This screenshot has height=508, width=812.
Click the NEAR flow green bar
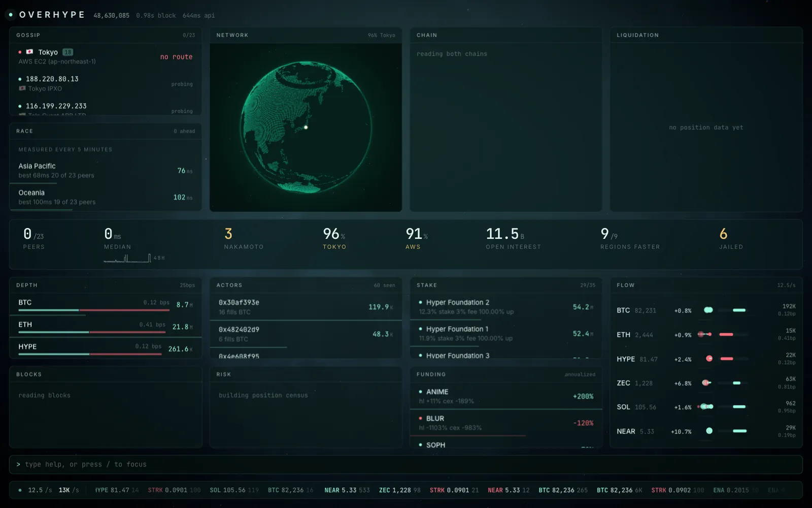[x=740, y=431]
